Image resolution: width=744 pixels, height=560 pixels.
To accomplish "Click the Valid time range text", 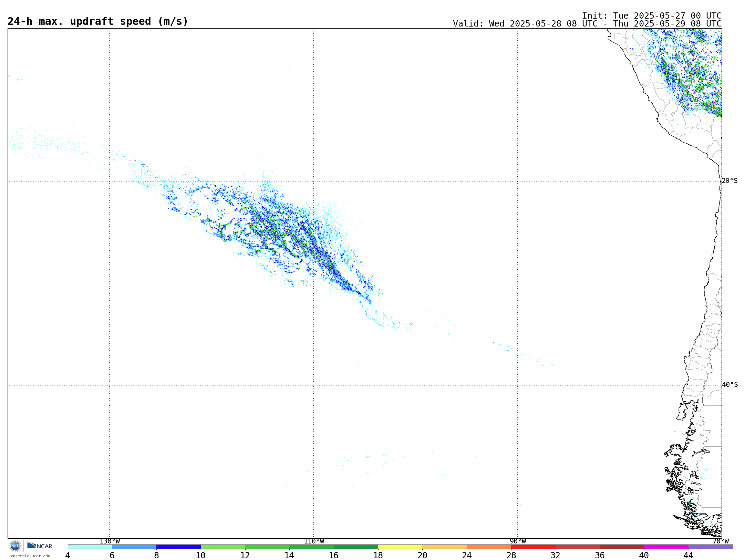I will click(x=587, y=24).
